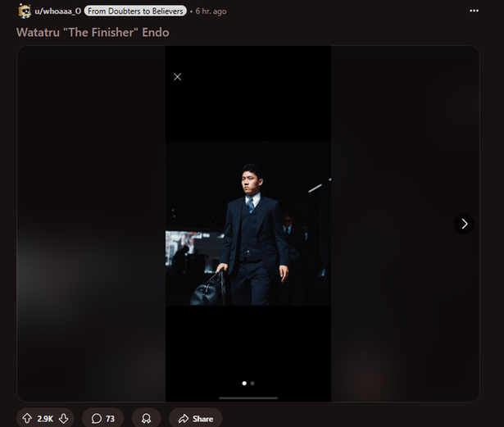
Task: Click the From Doubters to Believers flair
Action: [135, 11]
